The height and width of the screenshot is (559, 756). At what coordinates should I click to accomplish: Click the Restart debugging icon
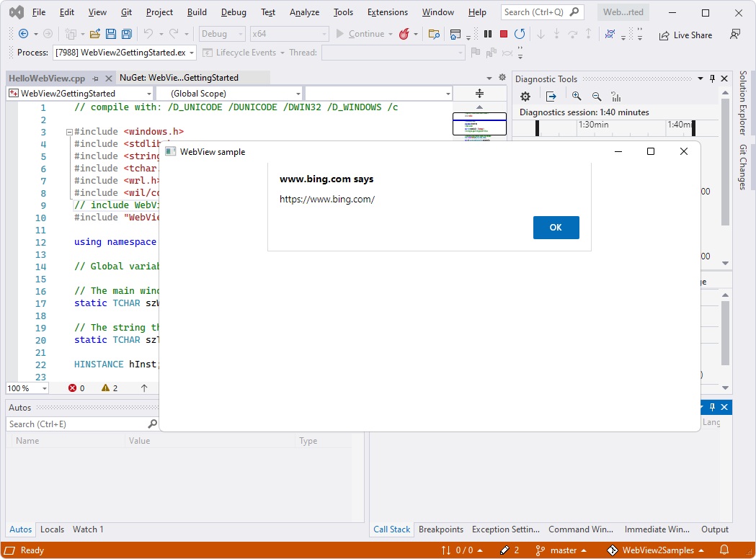point(520,34)
